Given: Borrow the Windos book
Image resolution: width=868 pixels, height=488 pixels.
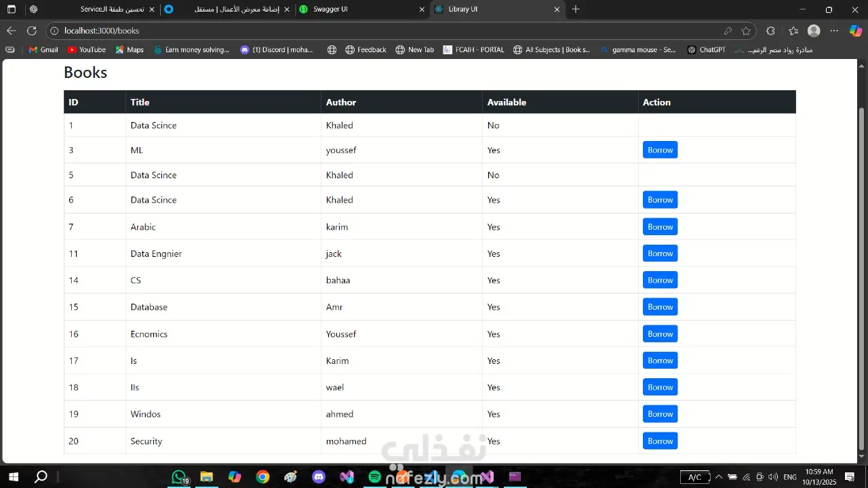Looking at the screenshot, I should click(x=660, y=414).
